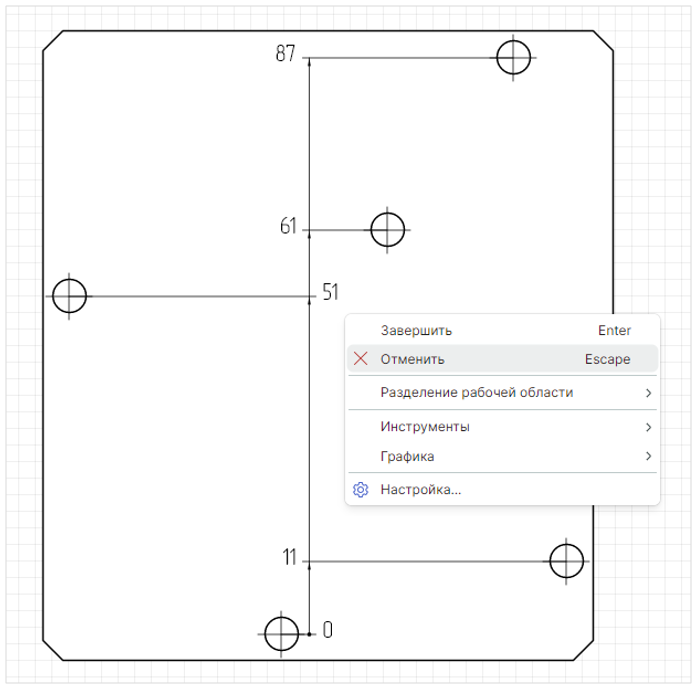698x689 pixels.
Task: Select the hole circle at dimension 87
Action: coord(513,58)
